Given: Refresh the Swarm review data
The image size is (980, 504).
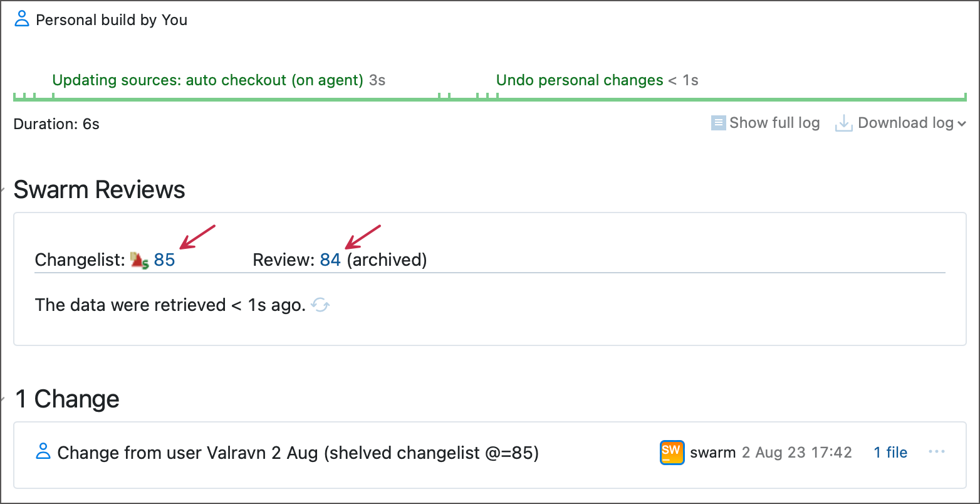Looking at the screenshot, I should 320,305.
